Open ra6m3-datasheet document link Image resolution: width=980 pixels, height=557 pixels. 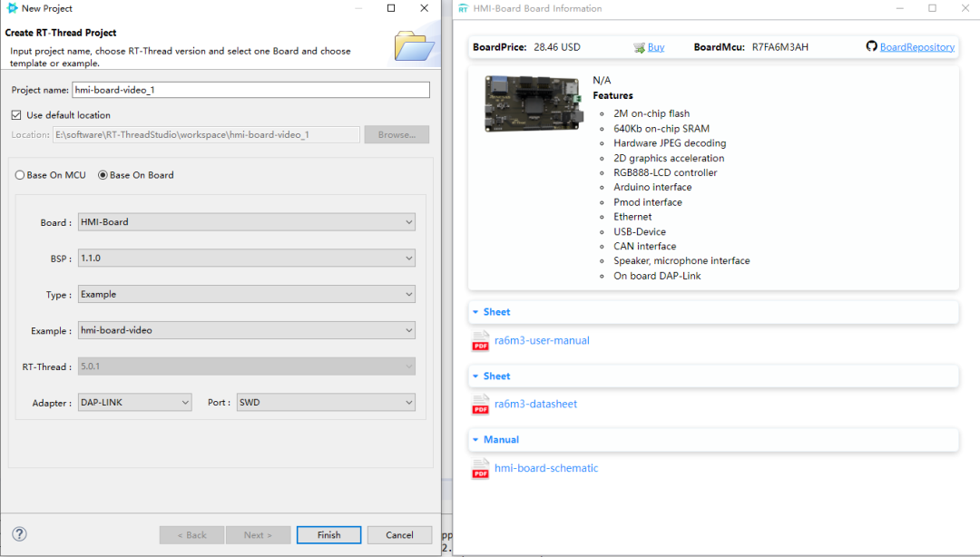[x=535, y=404]
